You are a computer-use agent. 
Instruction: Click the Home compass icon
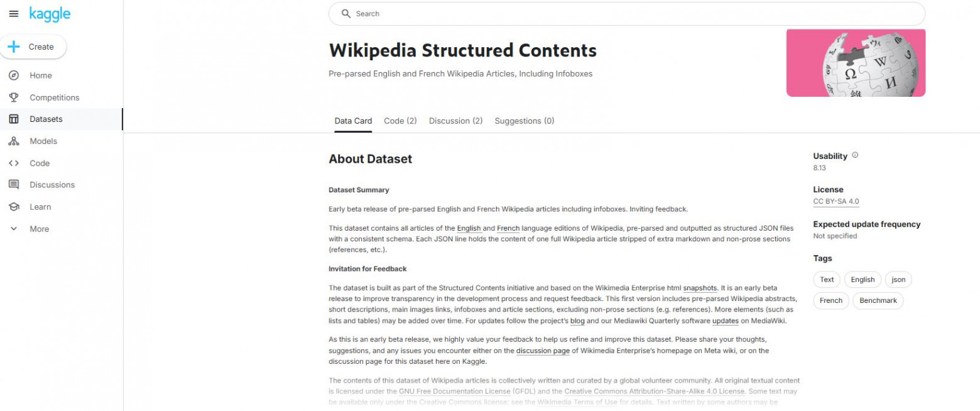(x=13, y=75)
